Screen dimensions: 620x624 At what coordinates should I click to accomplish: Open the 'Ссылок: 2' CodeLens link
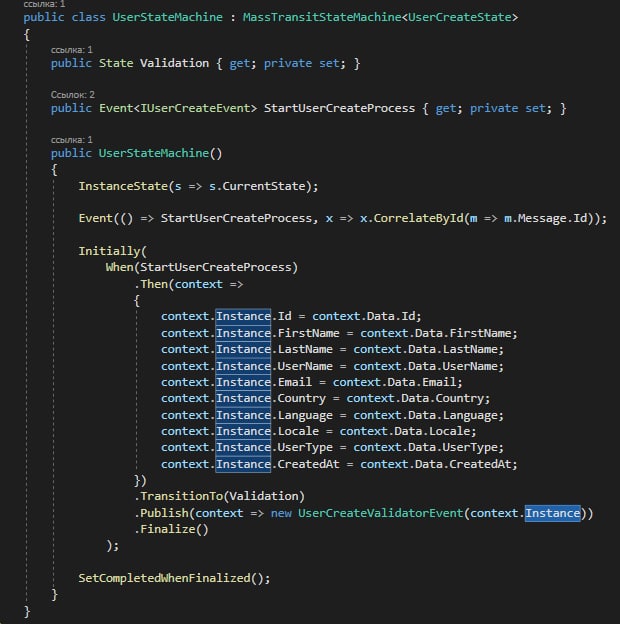pos(73,95)
